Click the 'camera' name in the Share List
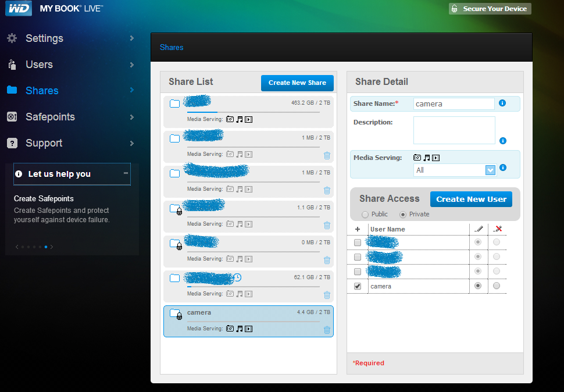 [x=199, y=312]
